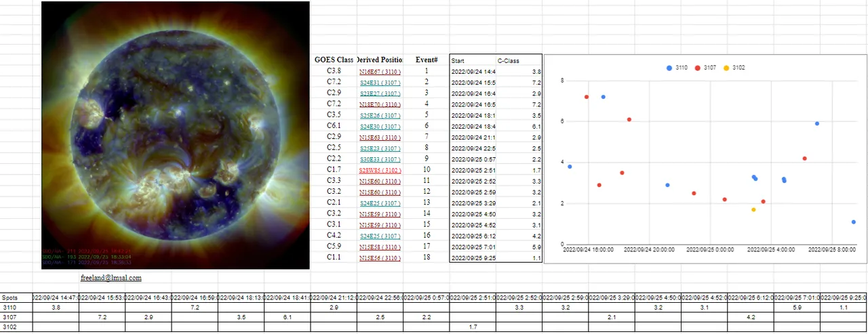This screenshot has height=334, width=868.
Task: Select the 4.2 cell in 3107 row
Action: (751, 317)
